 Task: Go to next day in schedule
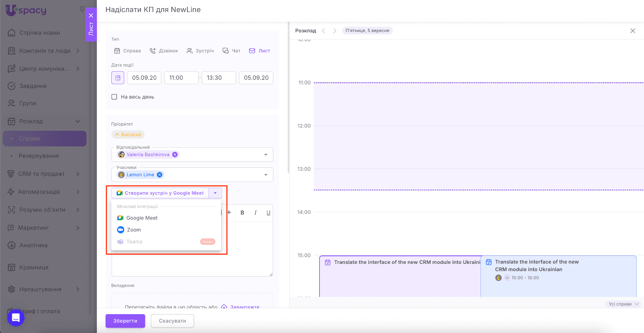click(335, 31)
